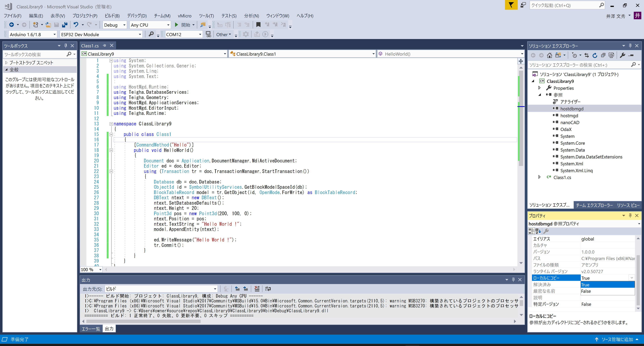Click the Open File folder icon
644x346 pixels.
[48, 25]
